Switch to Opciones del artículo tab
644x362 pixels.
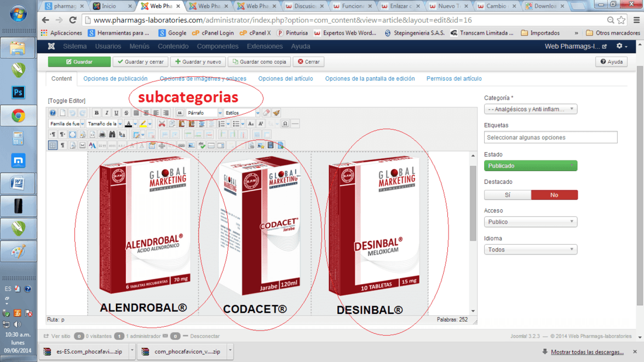(x=286, y=78)
